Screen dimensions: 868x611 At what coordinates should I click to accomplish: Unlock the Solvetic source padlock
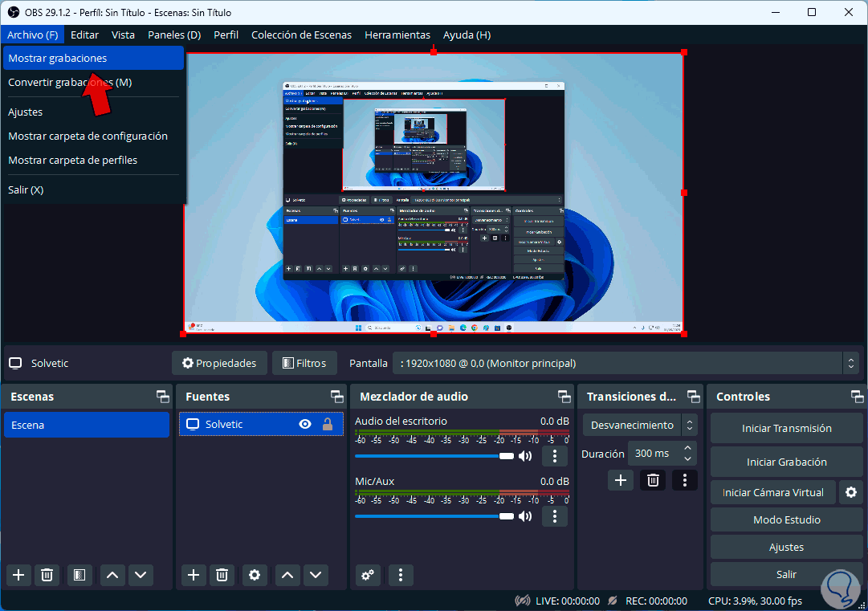328,424
